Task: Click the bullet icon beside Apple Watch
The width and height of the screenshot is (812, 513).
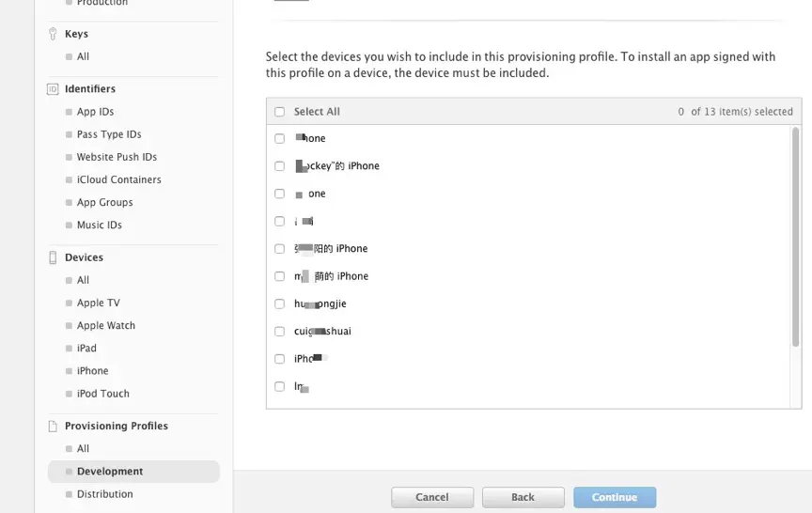Action: coord(69,326)
